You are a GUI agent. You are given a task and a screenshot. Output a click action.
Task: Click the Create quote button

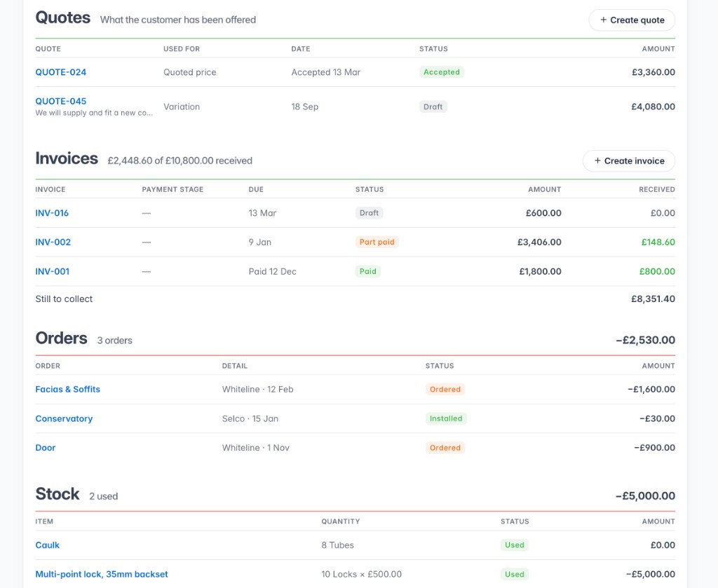[x=632, y=20]
